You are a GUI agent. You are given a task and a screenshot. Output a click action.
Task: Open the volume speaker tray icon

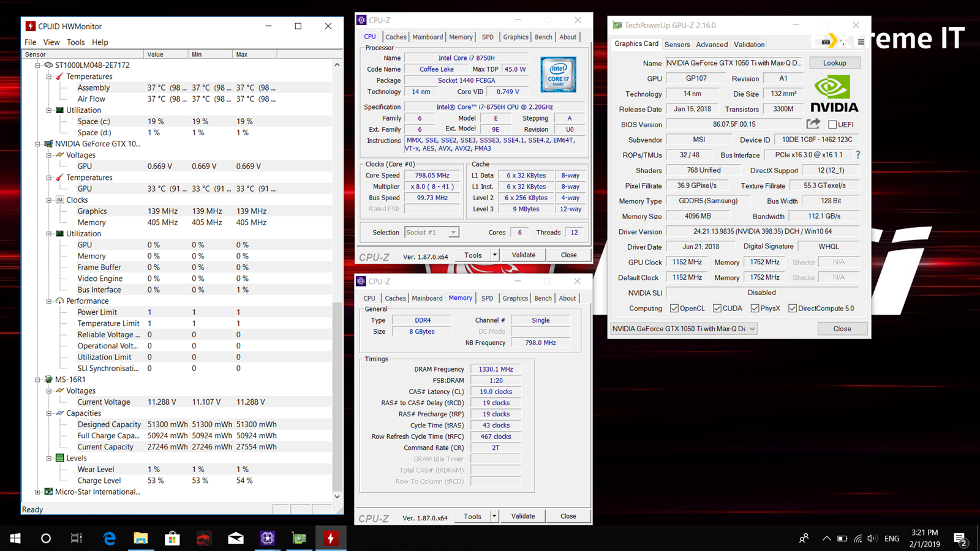point(872,539)
